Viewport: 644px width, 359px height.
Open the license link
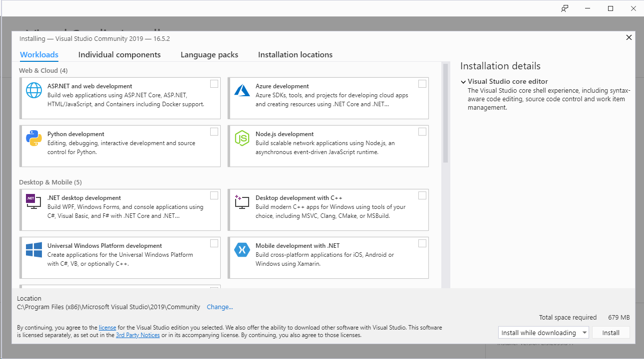(x=107, y=328)
